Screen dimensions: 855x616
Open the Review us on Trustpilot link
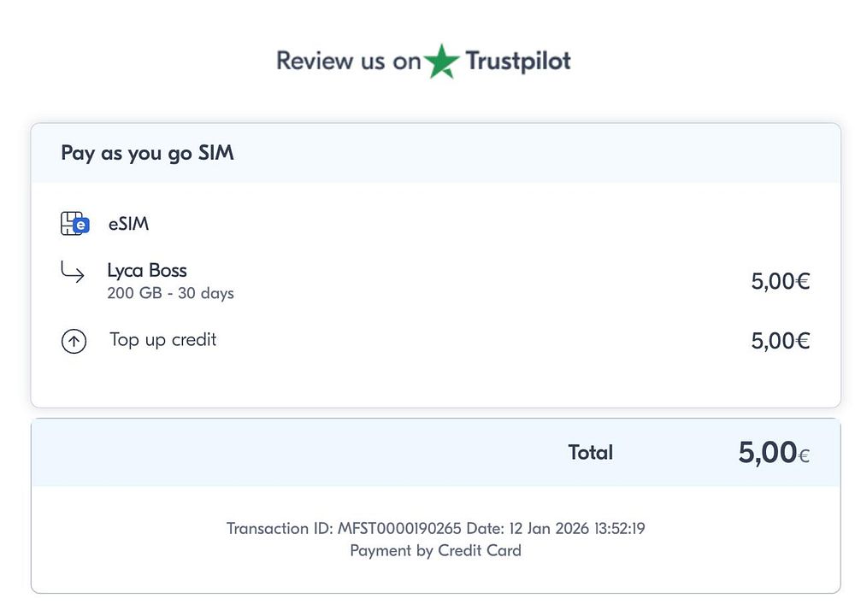(424, 61)
